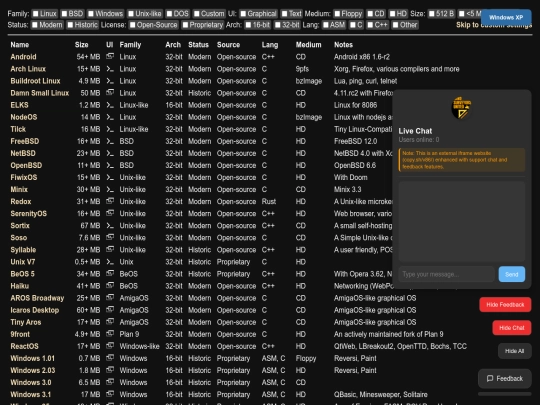Check the Other language filter
The image size is (540, 405).
pos(395,25)
